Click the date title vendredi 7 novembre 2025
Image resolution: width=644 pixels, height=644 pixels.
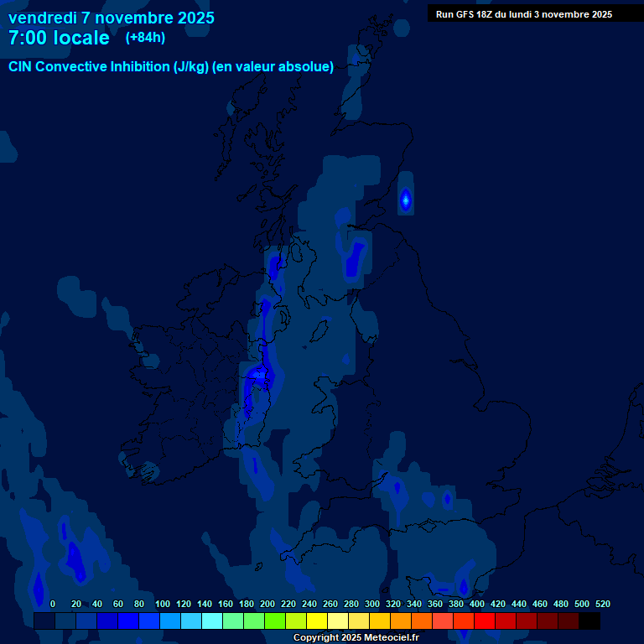(x=112, y=18)
